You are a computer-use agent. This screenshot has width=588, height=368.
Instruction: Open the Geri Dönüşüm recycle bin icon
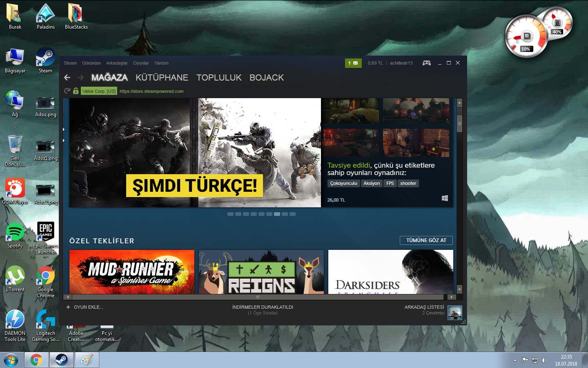(x=15, y=150)
